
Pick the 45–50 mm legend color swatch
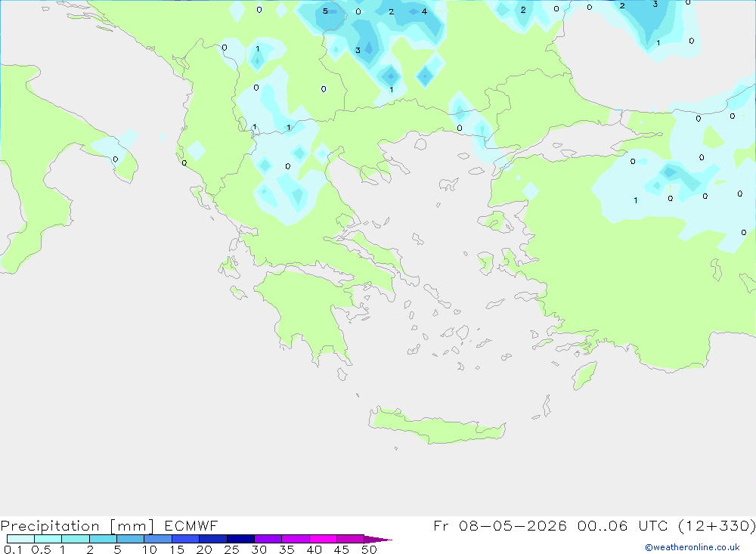pyautogui.click(x=351, y=539)
